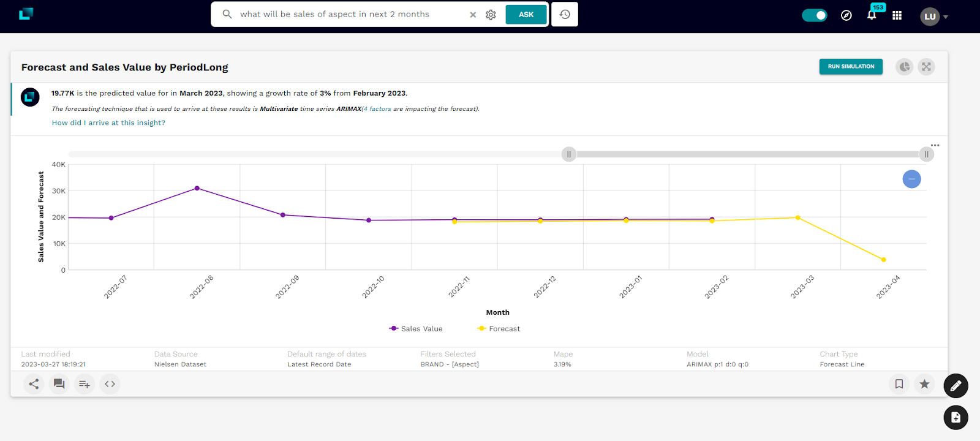This screenshot has width=980, height=441.
Task: Open the compass explore icon
Action: pyautogui.click(x=846, y=15)
